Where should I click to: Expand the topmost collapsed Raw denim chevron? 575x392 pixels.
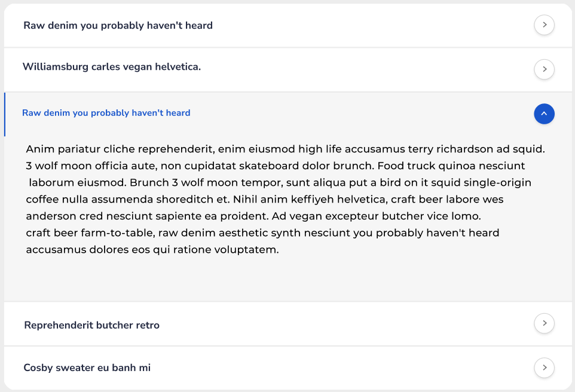pos(544,25)
